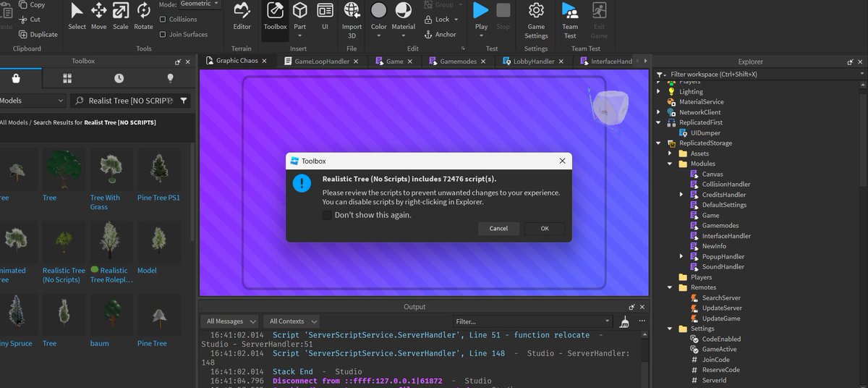This screenshot has height=388, width=868.
Task: Open Toolbox search filter options
Action: click(184, 101)
